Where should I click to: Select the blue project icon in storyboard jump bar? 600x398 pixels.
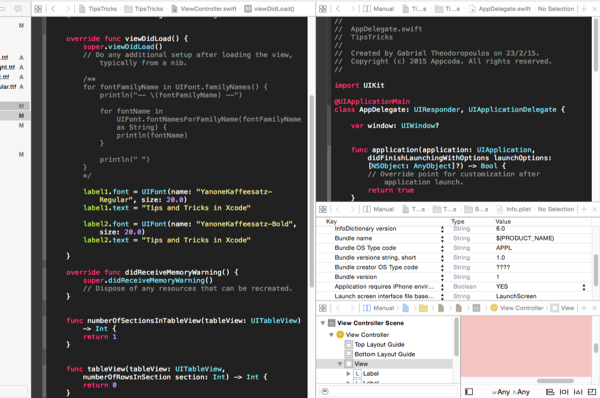[x=406, y=308]
